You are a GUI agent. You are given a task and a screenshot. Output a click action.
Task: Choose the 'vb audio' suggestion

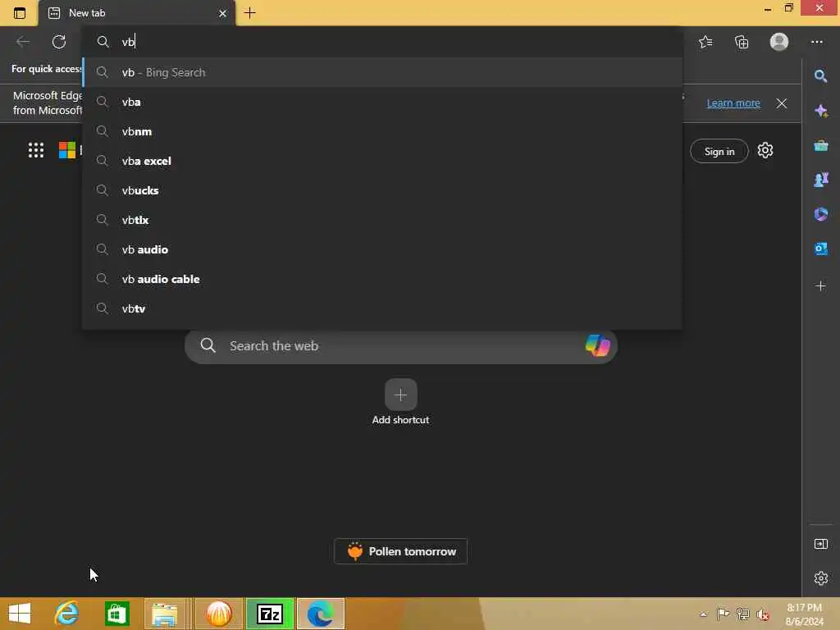pyautogui.click(x=382, y=249)
